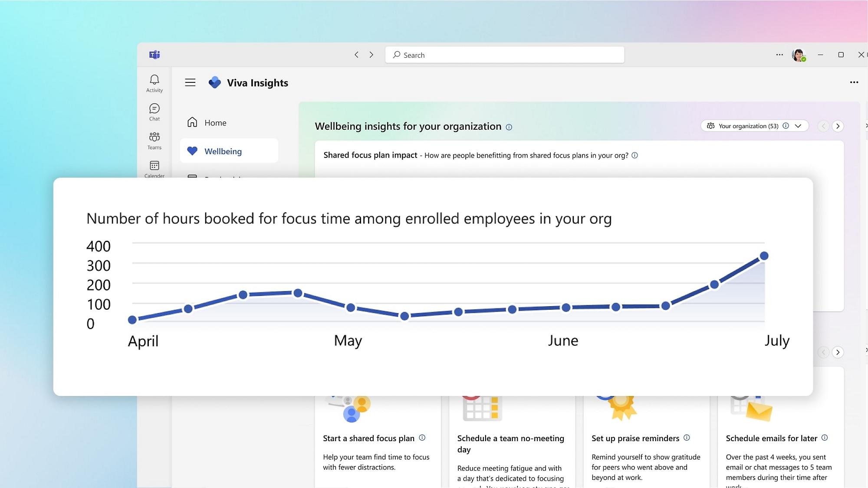Click the back navigation chevron
Viewport: 868px width, 488px height.
click(x=356, y=54)
